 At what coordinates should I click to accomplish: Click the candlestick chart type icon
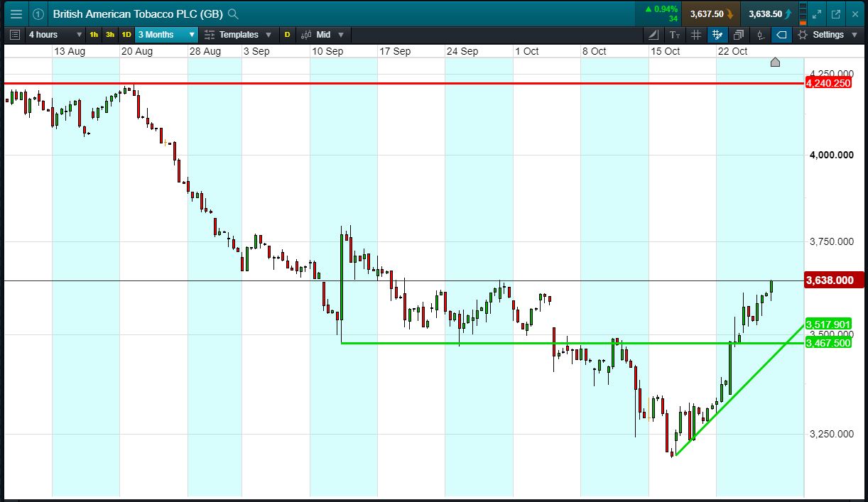[x=306, y=34]
